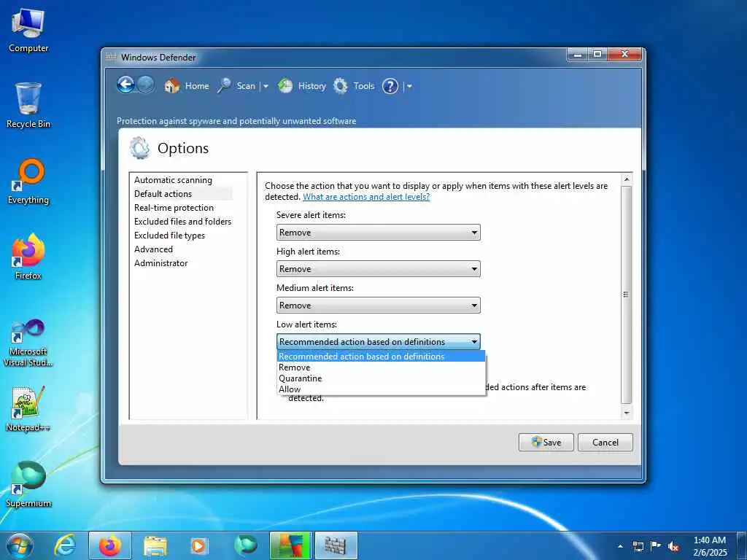Viewport: 747px width, 560px height.
Task: Open the High alert items dropdown
Action: tap(379, 269)
